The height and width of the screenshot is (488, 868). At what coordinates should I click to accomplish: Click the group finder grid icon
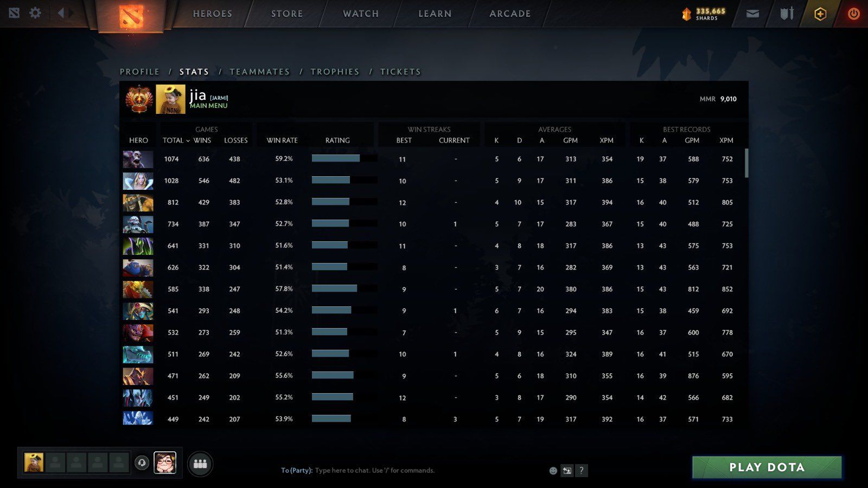[x=200, y=464]
